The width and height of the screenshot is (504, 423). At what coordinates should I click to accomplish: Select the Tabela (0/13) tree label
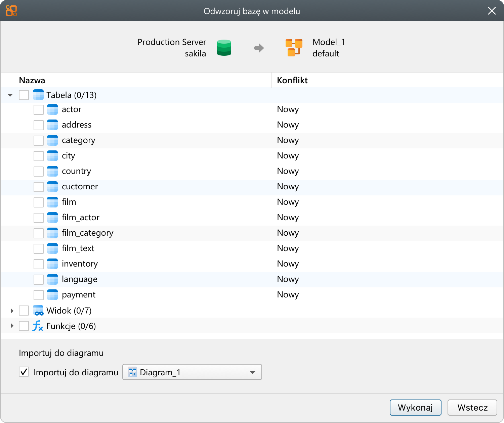point(72,95)
